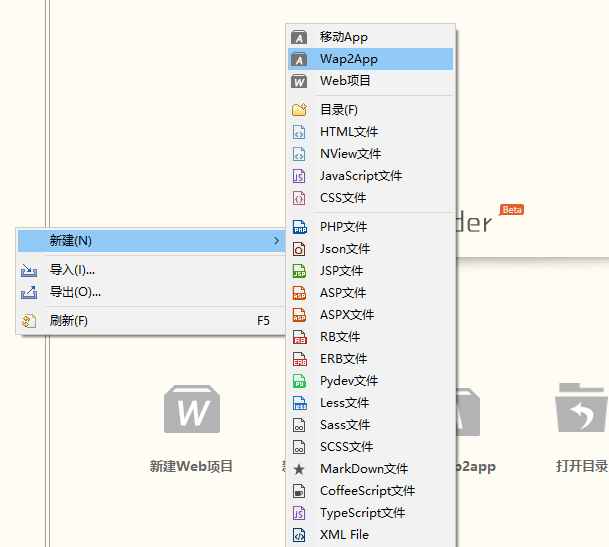
Task: Create a new JSP文件
Action: point(371,271)
